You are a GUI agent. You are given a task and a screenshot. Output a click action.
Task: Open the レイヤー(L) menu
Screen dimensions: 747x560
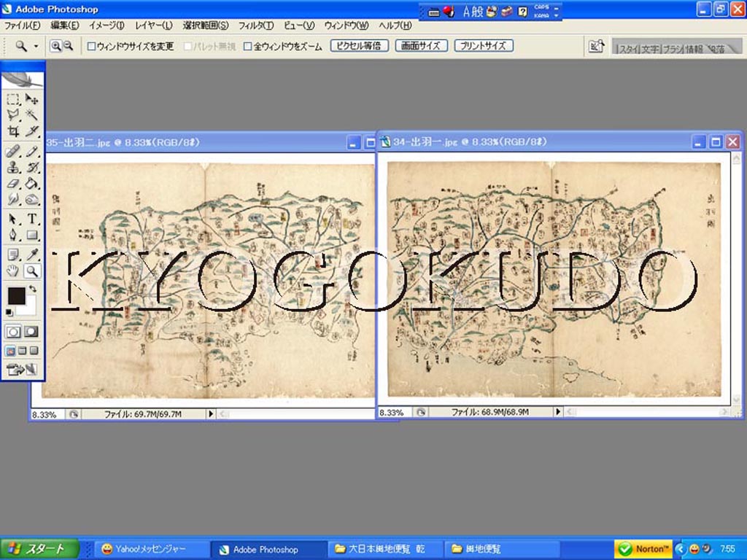click(154, 26)
